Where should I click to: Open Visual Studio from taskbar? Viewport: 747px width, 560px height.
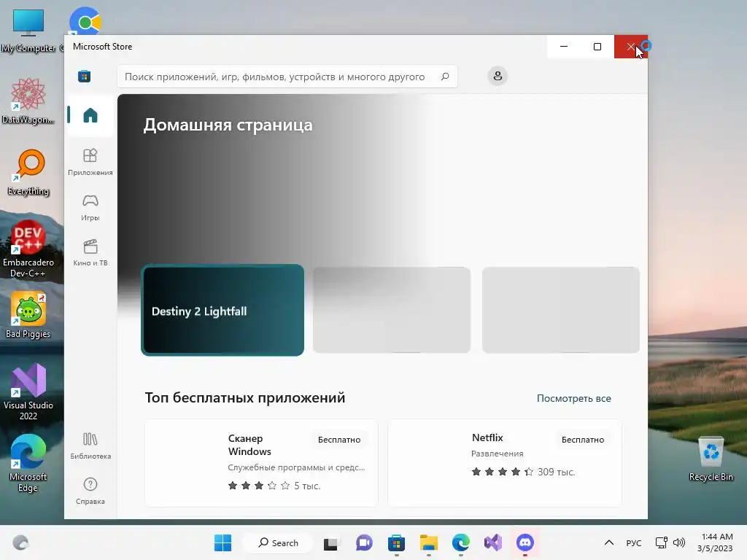pyautogui.click(x=493, y=542)
